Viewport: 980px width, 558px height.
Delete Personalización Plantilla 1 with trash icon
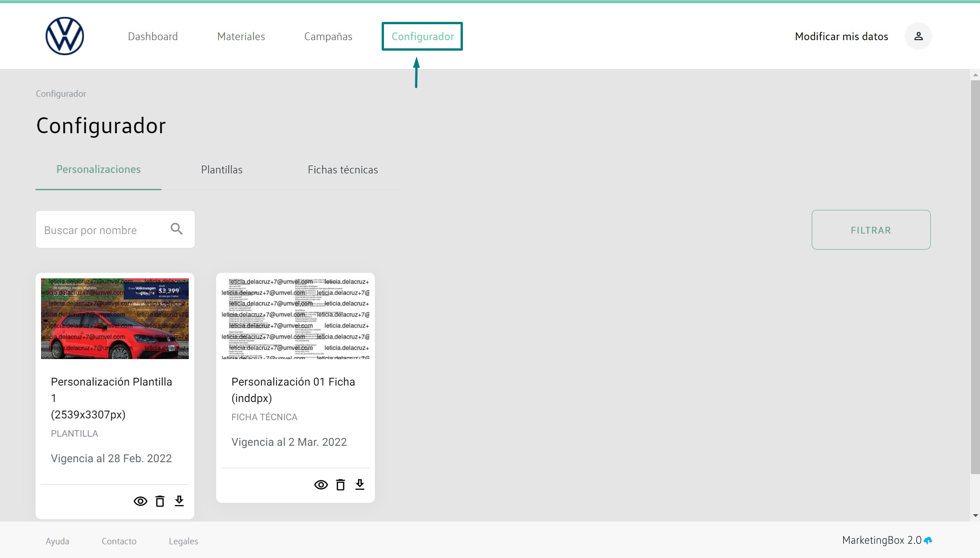coord(160,501)
